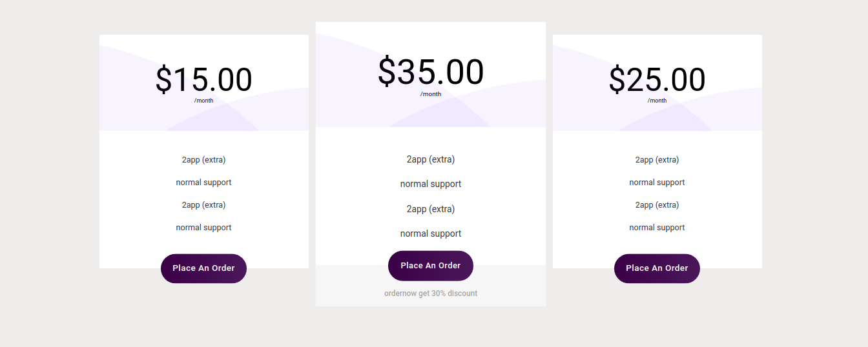
Task: Click the ordernow get 30% discount text
Action: pyautogui.click(x=431, y=293)
